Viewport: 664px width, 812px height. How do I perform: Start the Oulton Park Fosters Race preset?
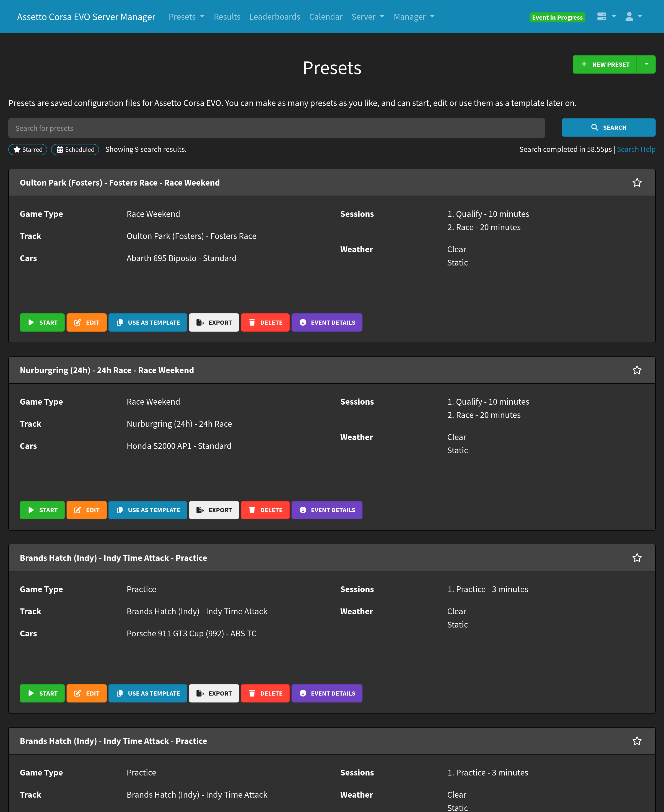coord(42,322)
